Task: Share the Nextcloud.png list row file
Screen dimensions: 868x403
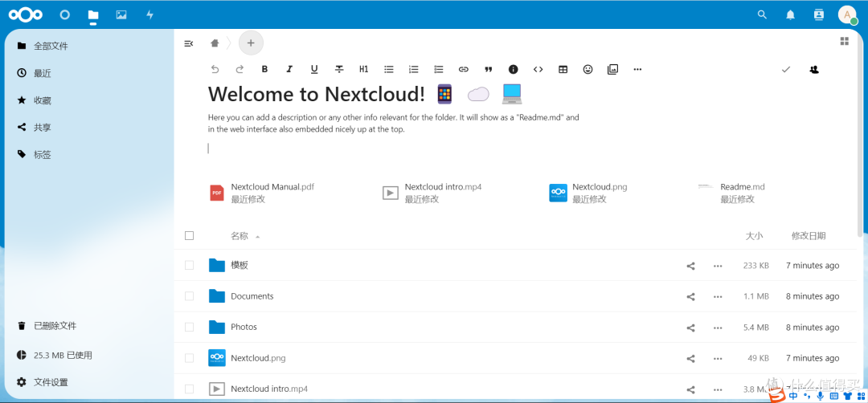Action: tap(691, 359)
